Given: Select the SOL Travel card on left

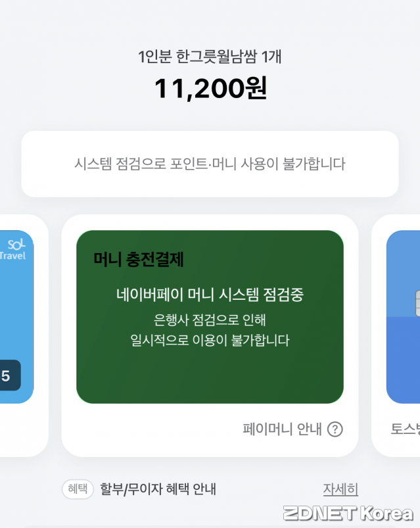Looking at the screenshot, I should (16, 316).
